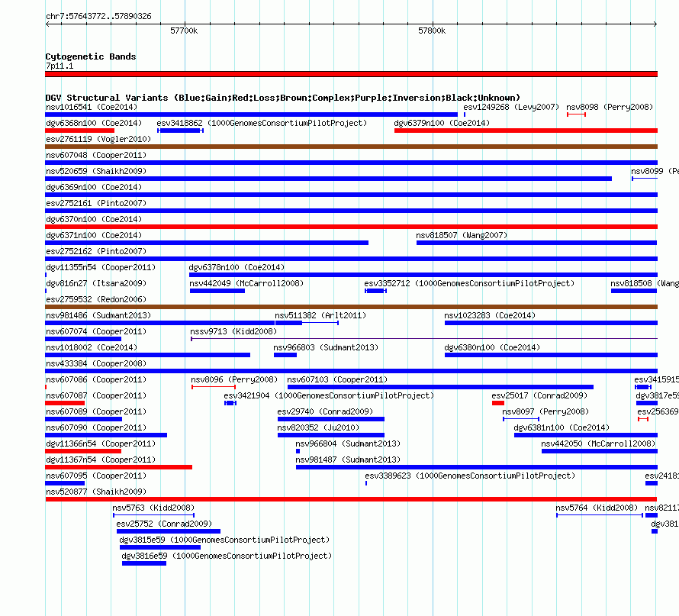Select nsv1023283 (Coe2014) label

coord(490,315)
